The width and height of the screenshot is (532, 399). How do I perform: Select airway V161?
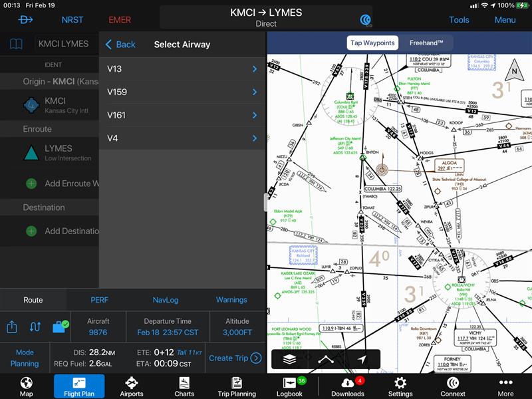click(x=182, y=115)
